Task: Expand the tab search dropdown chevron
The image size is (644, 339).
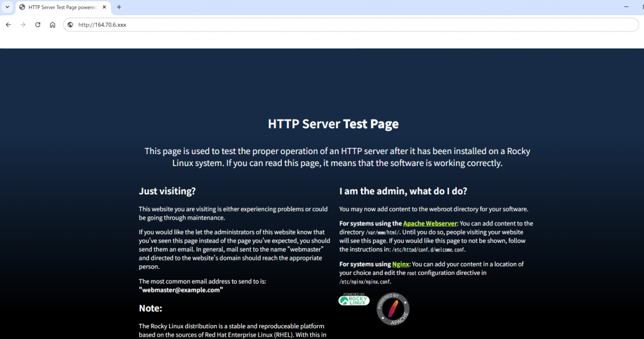Action: [6, 7]
